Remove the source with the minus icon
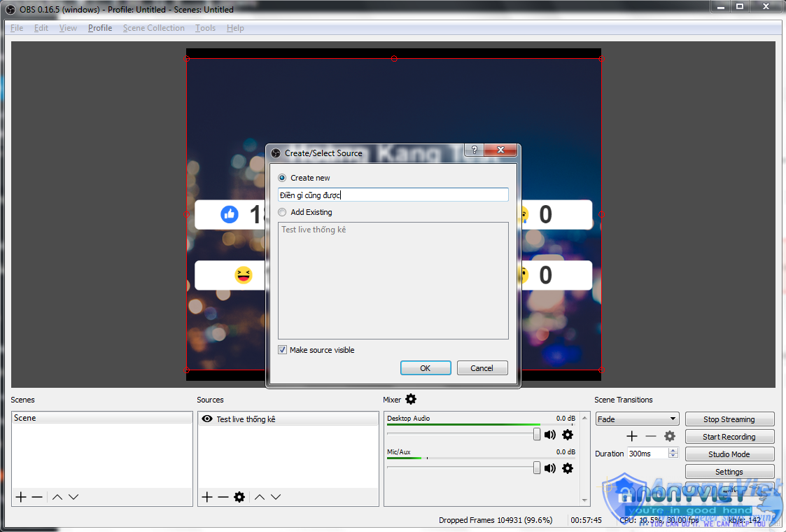This screenshot has height=532, width=786. coord(223,497)
